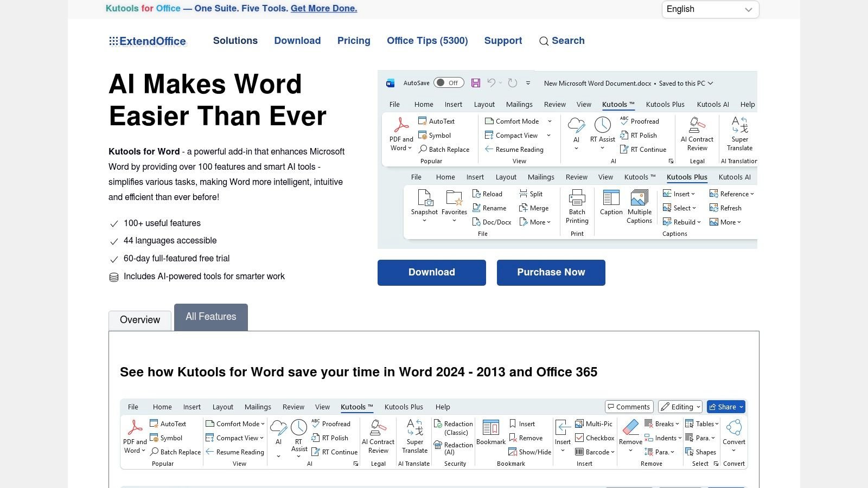
Task: Click the Doc/Docx converter icon
Action: point(476,222)
